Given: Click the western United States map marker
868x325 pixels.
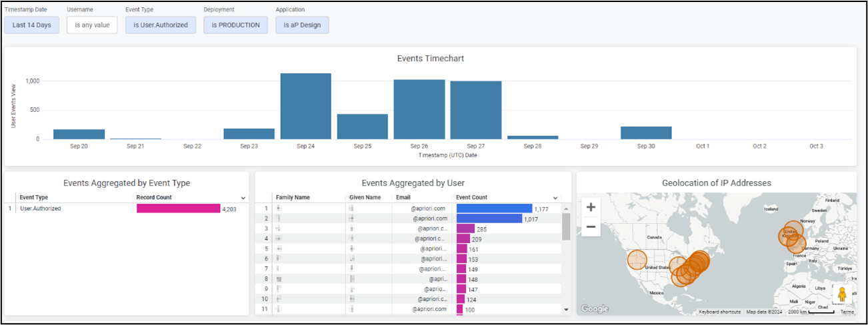Looking at the screenshot, I should 637,260.
